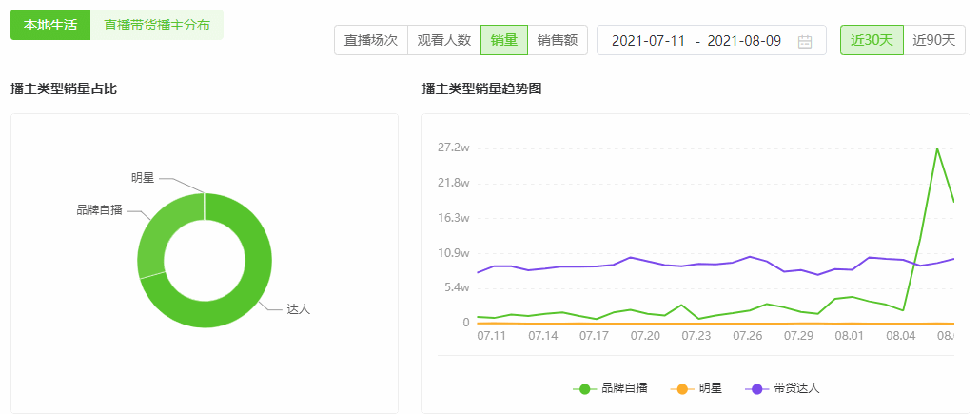Viewport: 980px width, 414px height.
Task: Choose the 近90天 time range
Action: (933, 40)
